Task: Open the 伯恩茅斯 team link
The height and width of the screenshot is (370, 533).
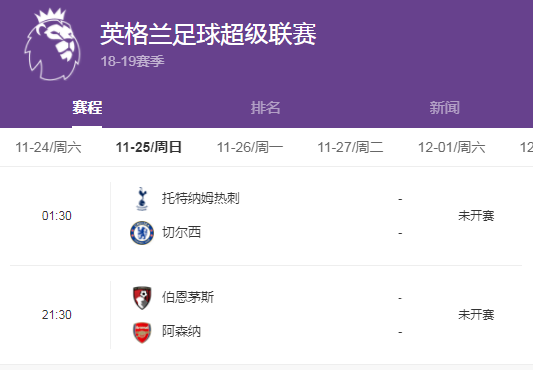Action: 188,297
